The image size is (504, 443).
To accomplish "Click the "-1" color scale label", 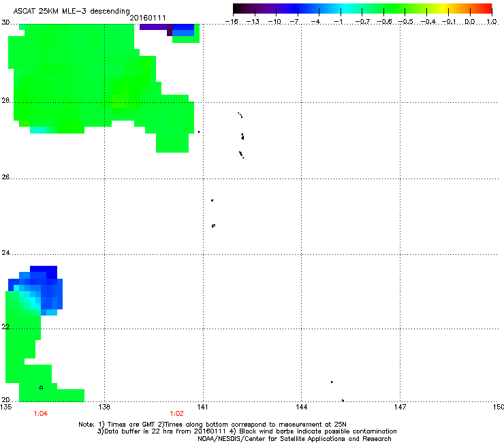I will click(x=338, y=22).
